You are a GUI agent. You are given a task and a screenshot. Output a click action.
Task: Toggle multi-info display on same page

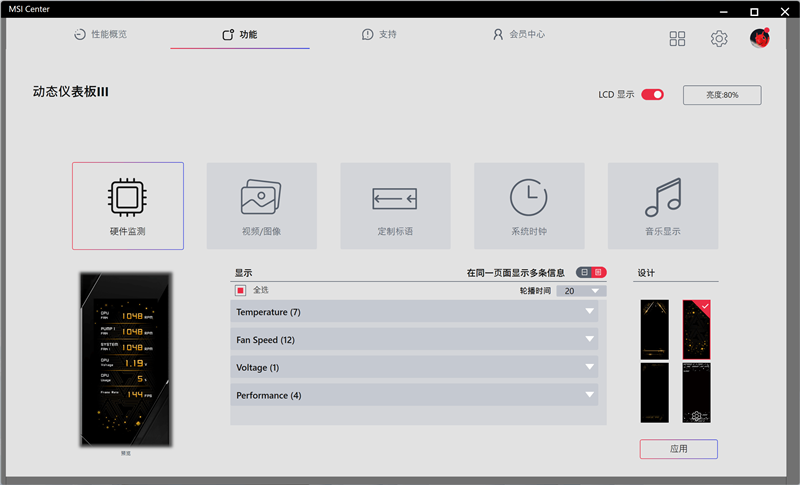[x=591, y=272]
